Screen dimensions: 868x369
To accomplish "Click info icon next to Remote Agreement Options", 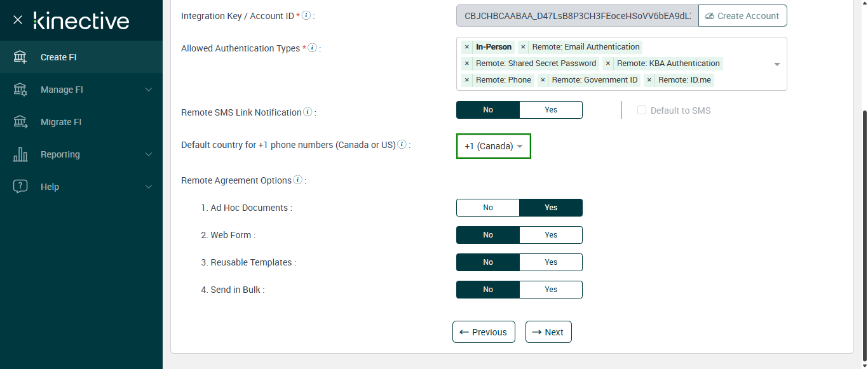I will coord(297,180).
